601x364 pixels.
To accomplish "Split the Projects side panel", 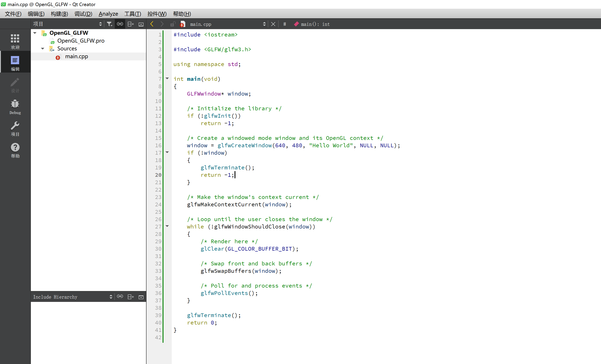I will tap(131, 24).
